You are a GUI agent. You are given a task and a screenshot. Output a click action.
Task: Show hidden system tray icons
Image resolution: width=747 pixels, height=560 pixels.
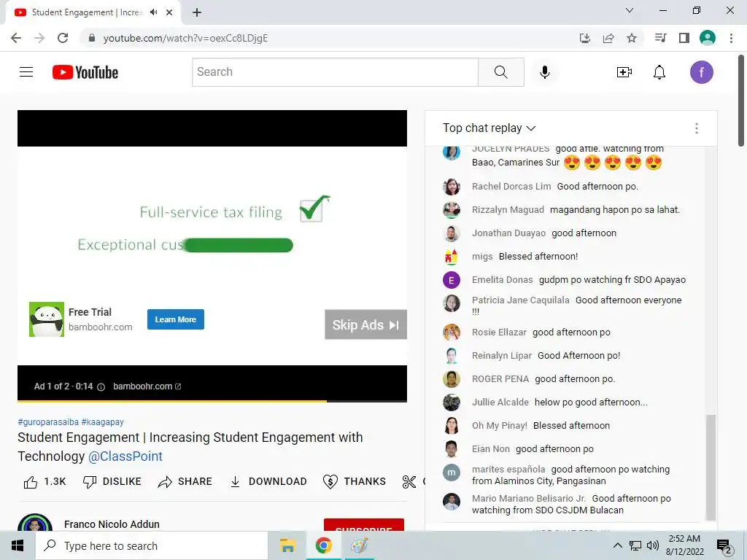tap(617, 545)
